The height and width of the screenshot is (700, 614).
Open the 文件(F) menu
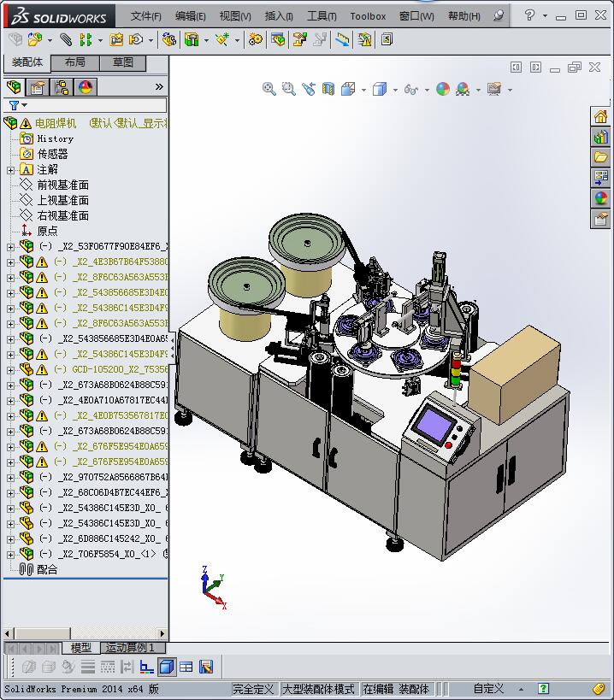(x=145, y=16)
